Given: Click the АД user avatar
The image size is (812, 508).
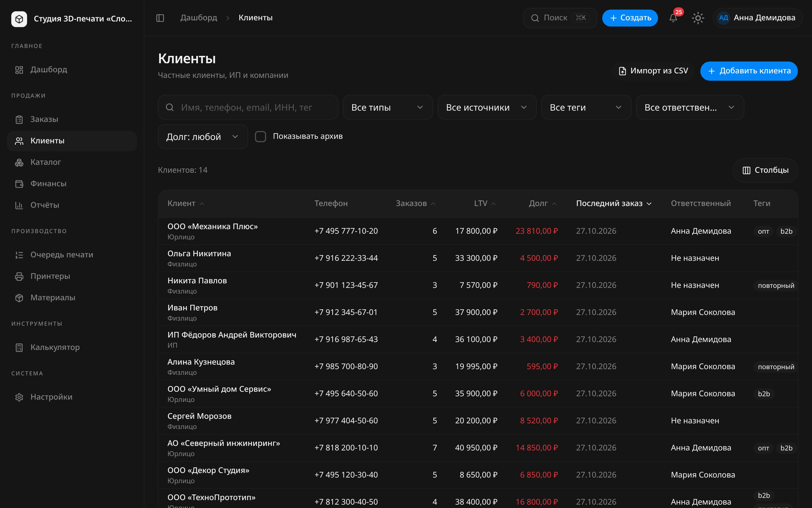Looking at the screenshot, I should click(x=723, y=18).
